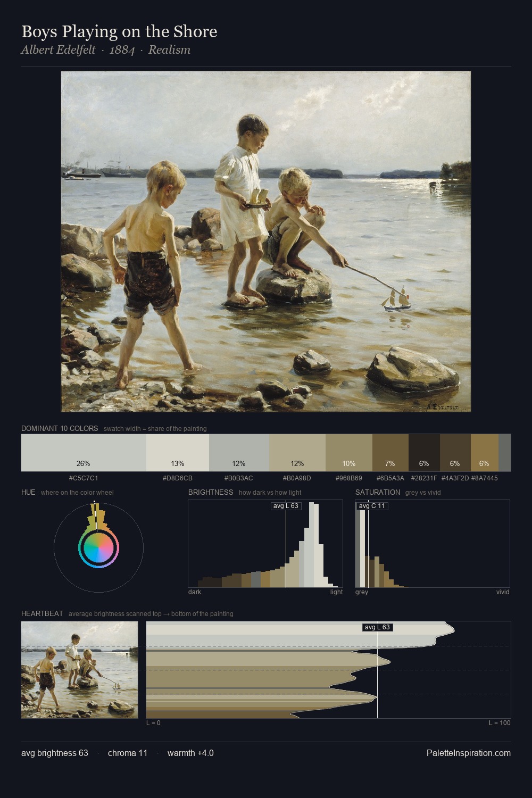532x798 pixels.
Task: Click the "vivid" axis label under saturation
Action: click(x=503, y=592)
